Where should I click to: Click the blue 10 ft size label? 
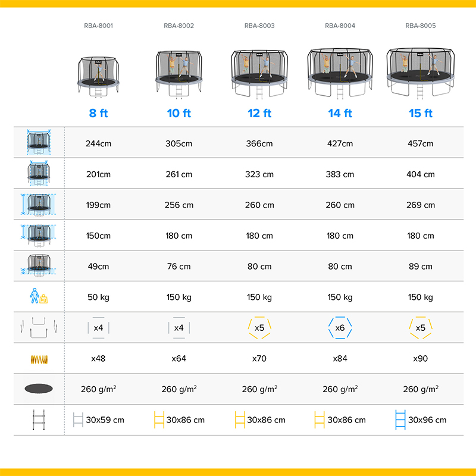[x=178, y=113]
